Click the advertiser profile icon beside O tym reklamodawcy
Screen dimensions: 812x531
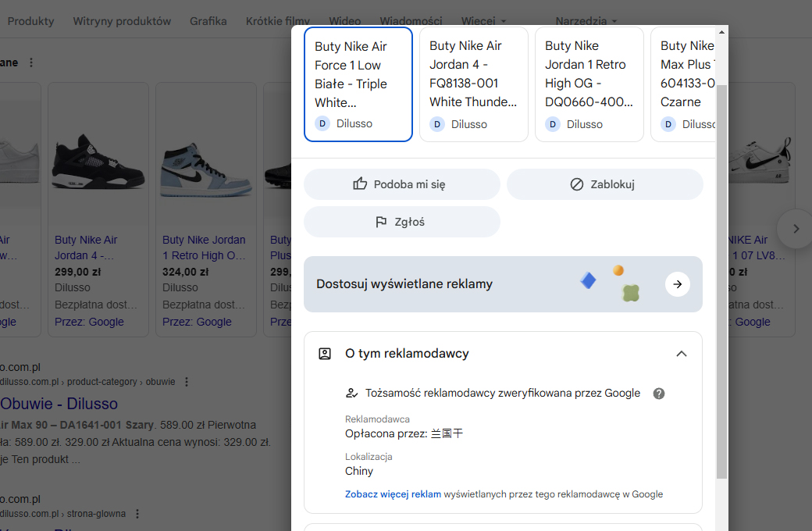click(325, 354)
